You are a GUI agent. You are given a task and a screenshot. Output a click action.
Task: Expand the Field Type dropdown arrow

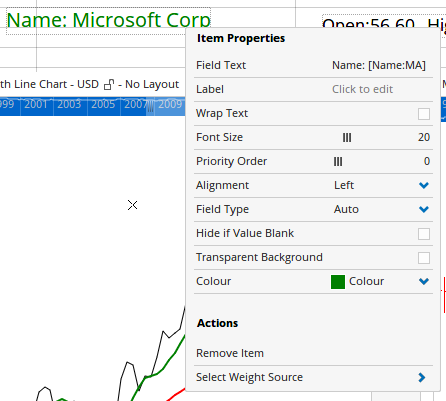pos(424,209)
